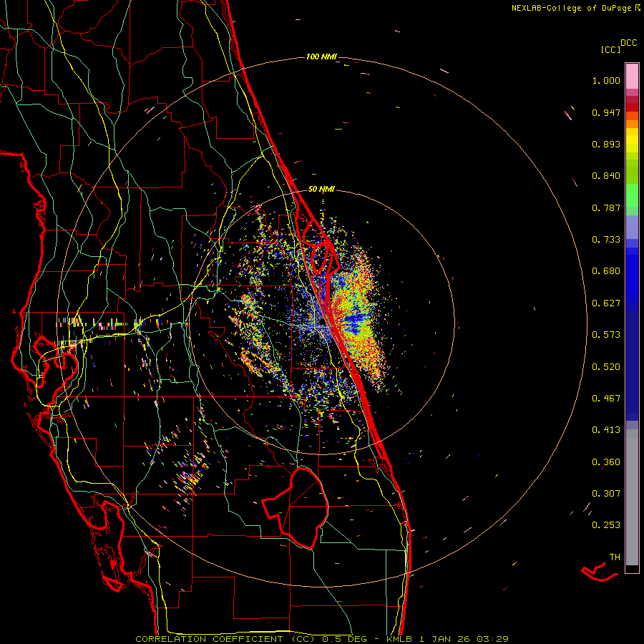This screenshot has height=644, width=644.
Task: Click the DCC label above the color scale
Action: (x=629, y=43)
